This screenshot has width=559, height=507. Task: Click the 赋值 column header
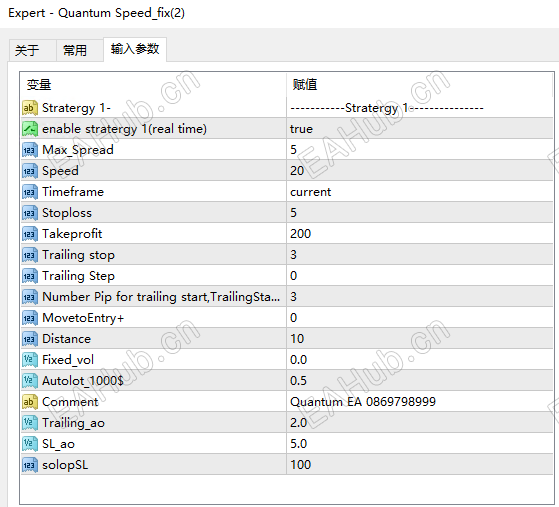pos(420,85)
